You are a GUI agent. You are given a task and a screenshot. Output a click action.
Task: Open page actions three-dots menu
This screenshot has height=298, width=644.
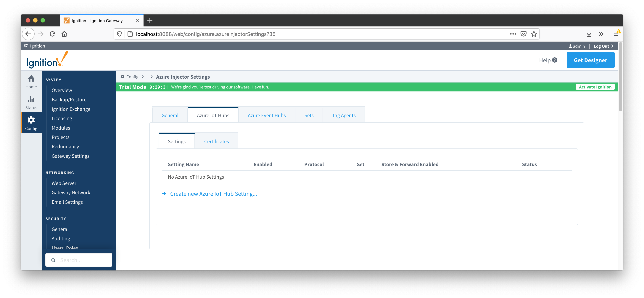click(x=513, y=34)
